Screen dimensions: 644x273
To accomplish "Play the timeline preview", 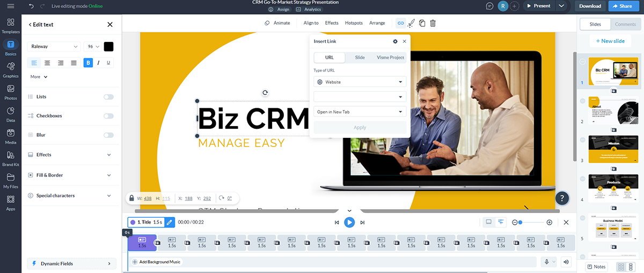I will point(349,222).
